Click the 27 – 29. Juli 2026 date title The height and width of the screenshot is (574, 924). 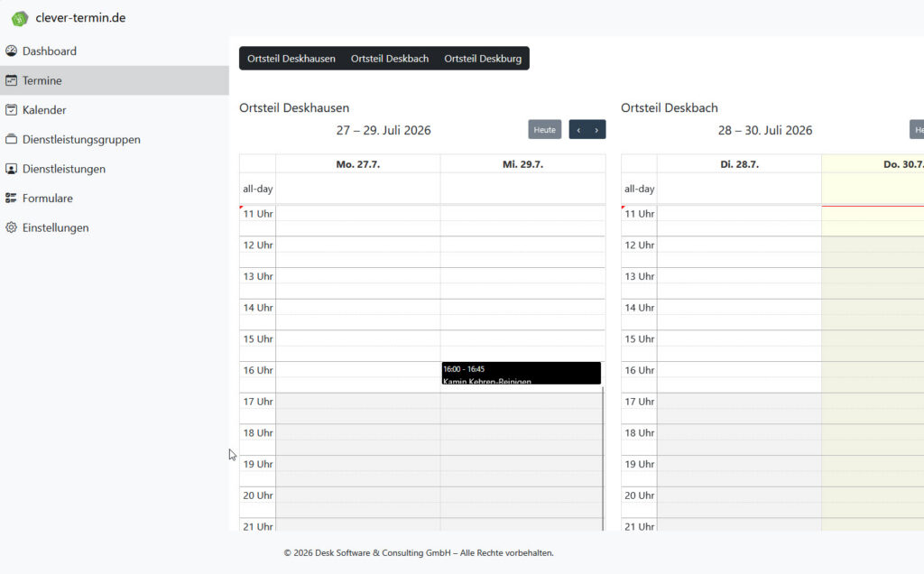[383, 130]
